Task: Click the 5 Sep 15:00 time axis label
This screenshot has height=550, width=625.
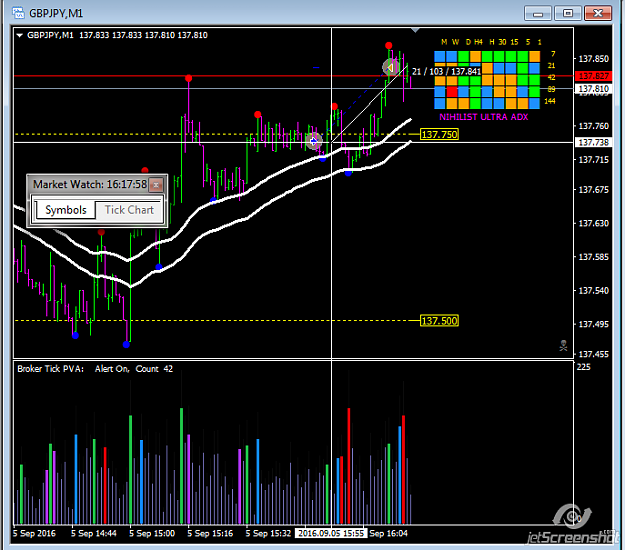Action: [x=152, y=533]
